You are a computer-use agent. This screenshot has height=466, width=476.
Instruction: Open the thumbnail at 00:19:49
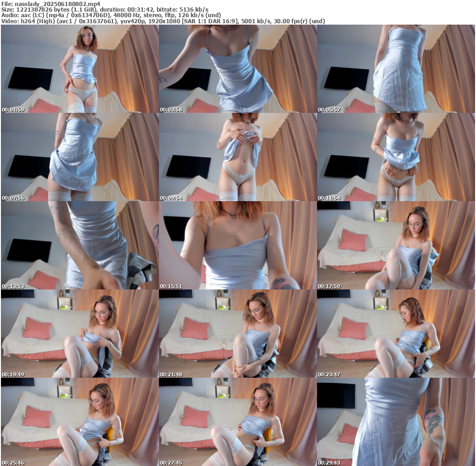pyautogui.click(x=79, y=334)
